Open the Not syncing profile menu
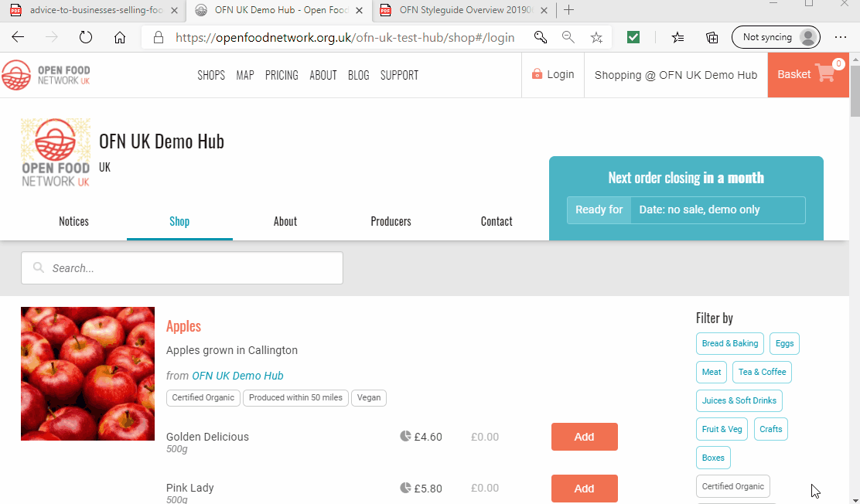The image size is (860, 504). 776,37
